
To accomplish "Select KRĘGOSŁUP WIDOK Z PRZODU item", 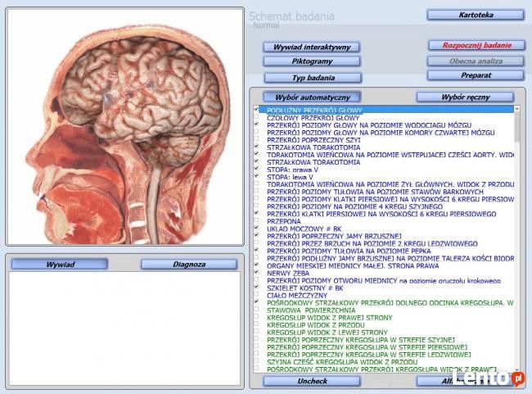I will click(316, 325).
